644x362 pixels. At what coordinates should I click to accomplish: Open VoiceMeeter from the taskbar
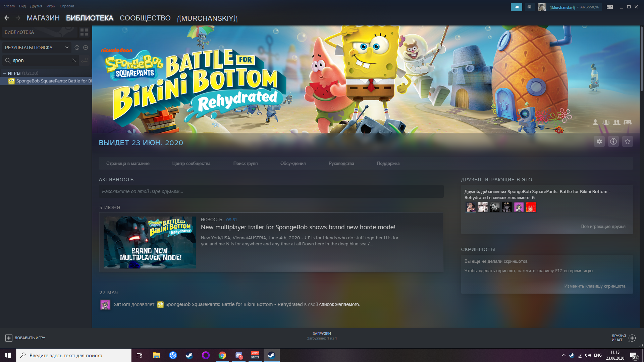pyautogui.click(x=255, y=355)
